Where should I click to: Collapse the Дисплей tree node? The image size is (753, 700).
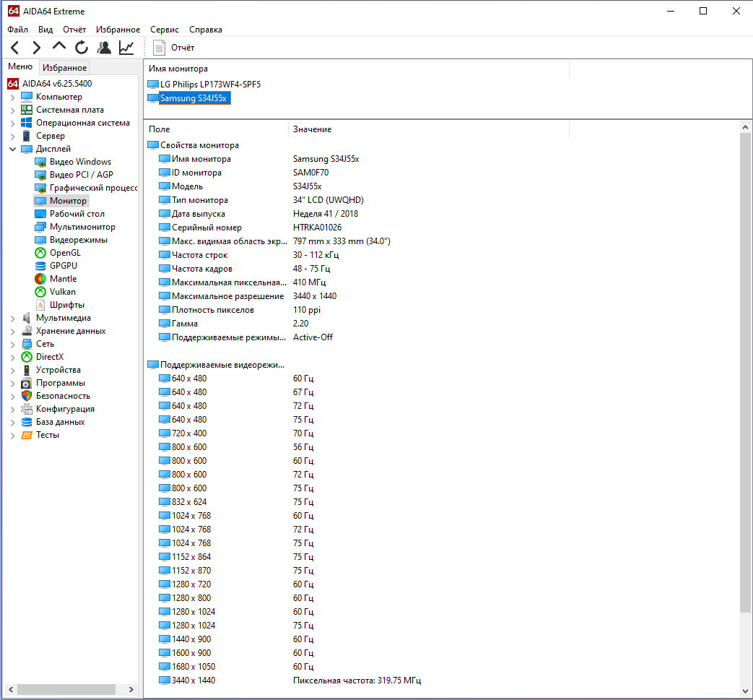[13, 149]
